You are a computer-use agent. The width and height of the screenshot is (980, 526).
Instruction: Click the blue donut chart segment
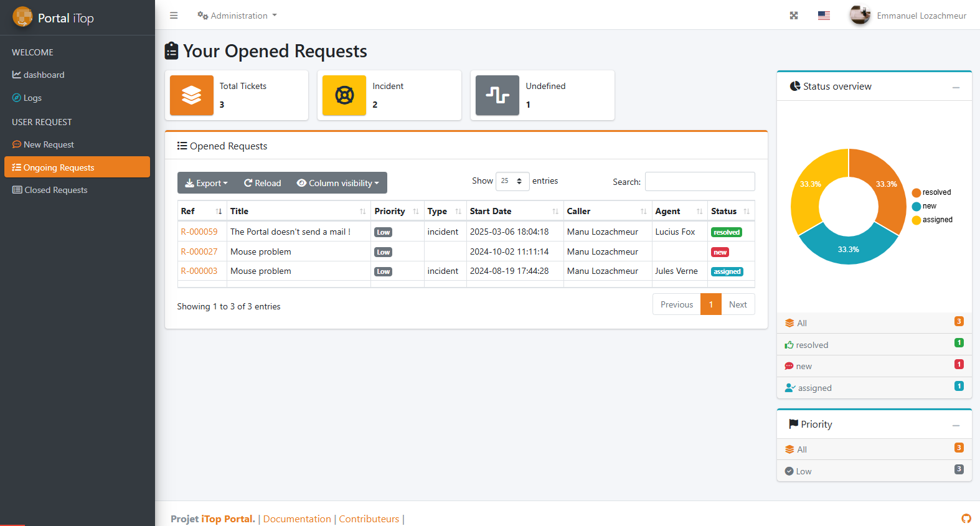pyautogui.click(x=848, y=250)
